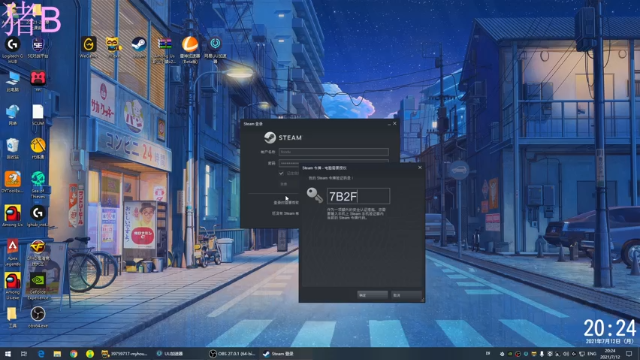Open Microsoft Edge from the taskbar

click(x=41, y=354)
